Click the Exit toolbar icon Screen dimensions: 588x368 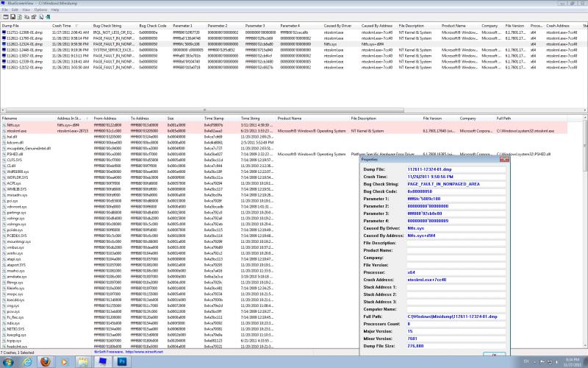point(48,17)
